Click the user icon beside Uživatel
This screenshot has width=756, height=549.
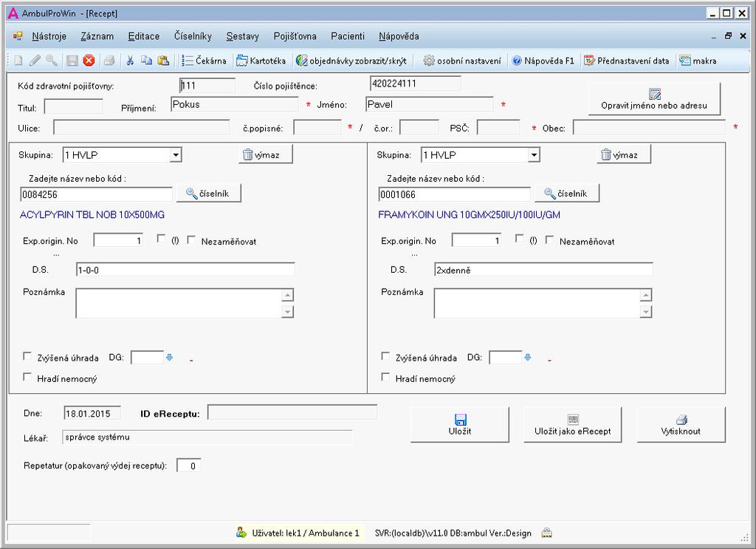point(241,533)
